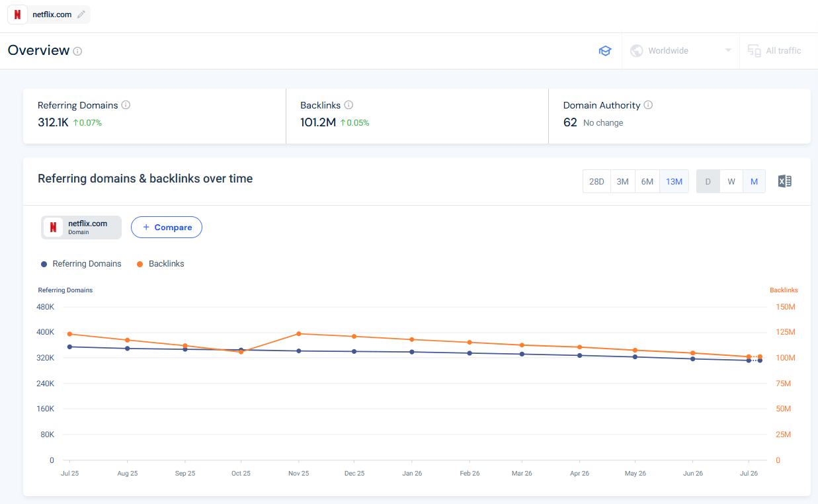The width and height of the screenshot is (818, 504).
Task: Click 480K axis label
Action: pos(46,307)
